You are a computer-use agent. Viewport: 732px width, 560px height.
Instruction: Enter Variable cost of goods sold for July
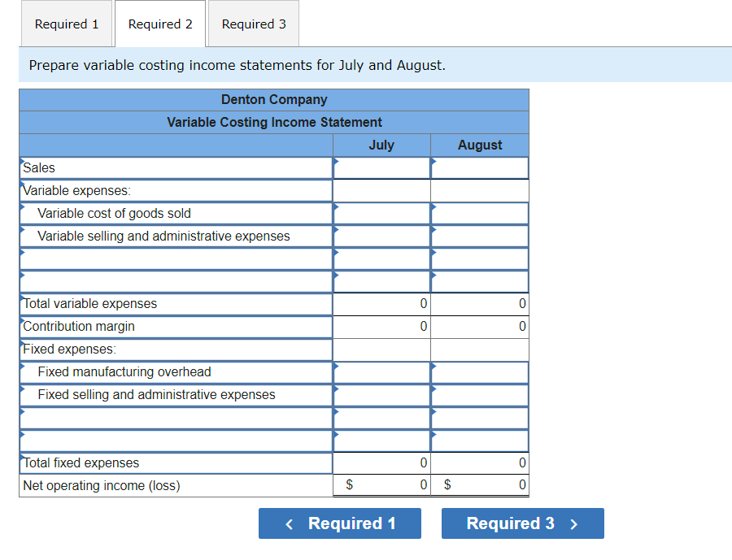(381, 213)
